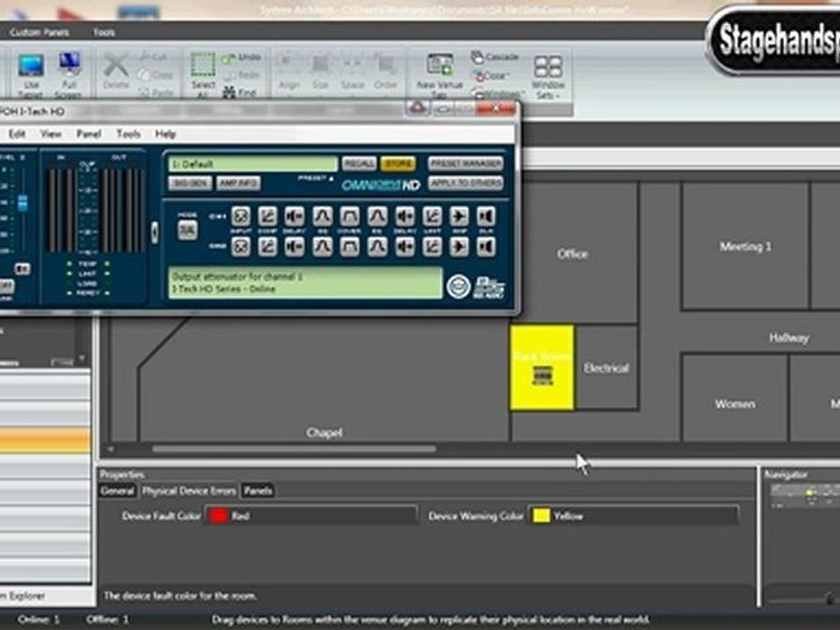Open Edit menu in I-Tech HD window
The width and height of the screenshot is (840, 630).
(x=17, y=133)
